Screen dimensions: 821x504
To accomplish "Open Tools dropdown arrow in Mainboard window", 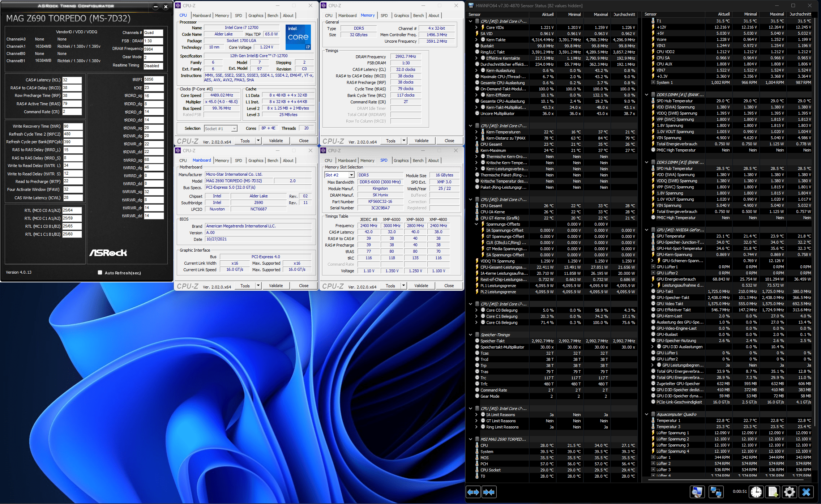I will pyautogui.click(x=258, y=286).
